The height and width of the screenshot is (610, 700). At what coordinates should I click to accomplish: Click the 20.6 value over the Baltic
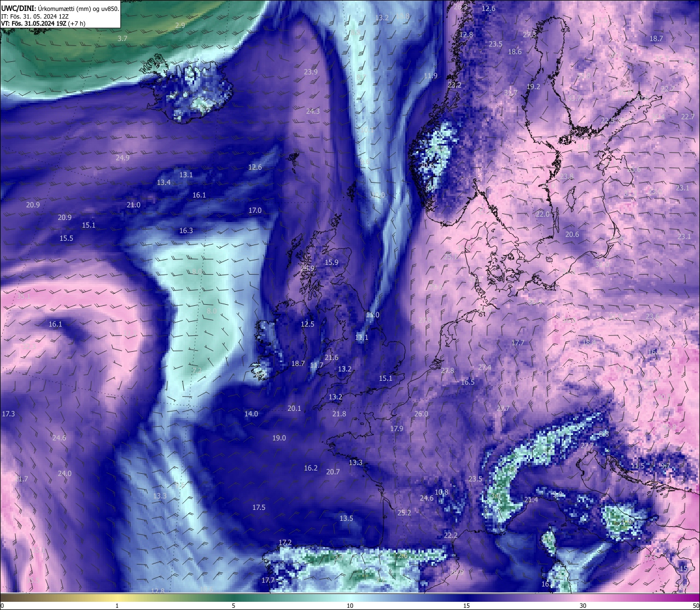[572, 234]
